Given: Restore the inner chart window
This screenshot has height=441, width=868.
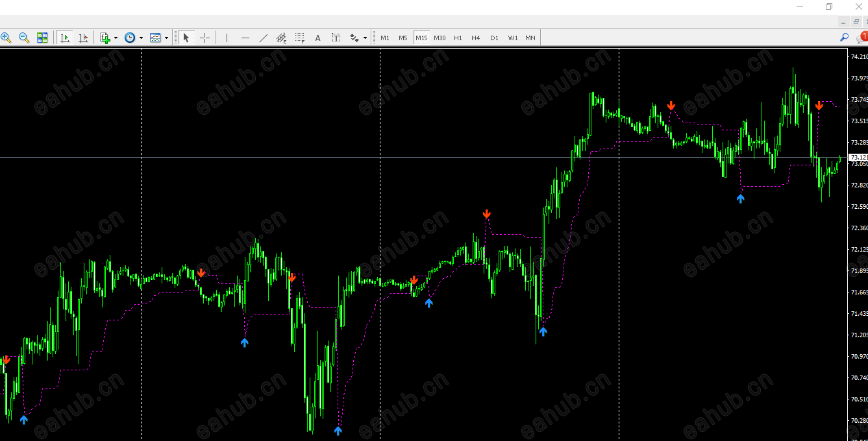Looking at the screenshot, I should coord(856,21).
